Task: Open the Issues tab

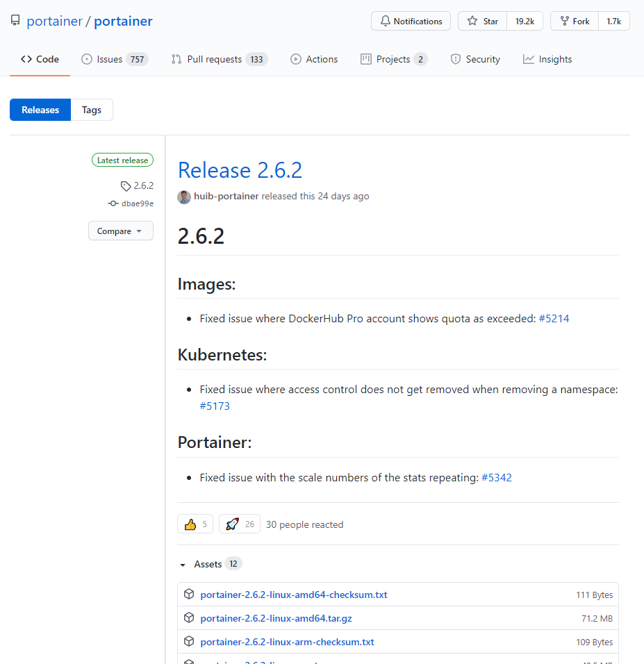Action: (115, 59)
